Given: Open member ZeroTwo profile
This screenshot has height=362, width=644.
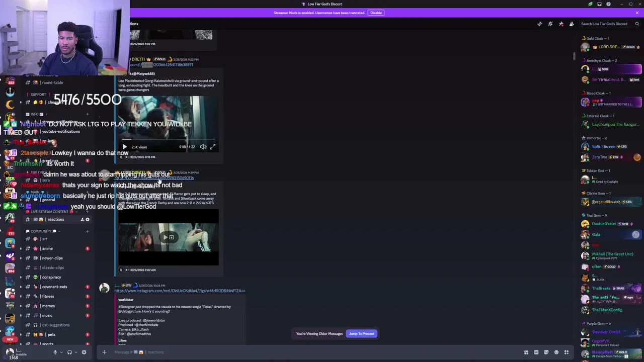Looking at the screenshot, I should tap(611, 157).
